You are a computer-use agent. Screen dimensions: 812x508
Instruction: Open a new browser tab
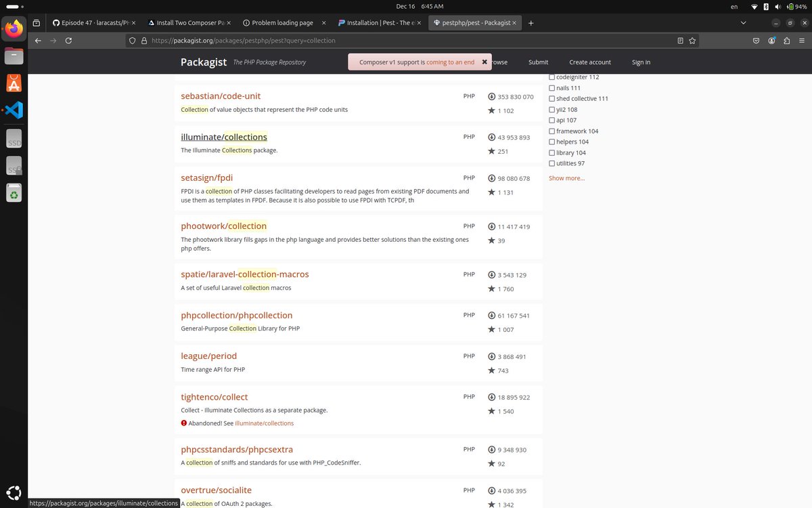pyautogui.click(x=531, y=22)
